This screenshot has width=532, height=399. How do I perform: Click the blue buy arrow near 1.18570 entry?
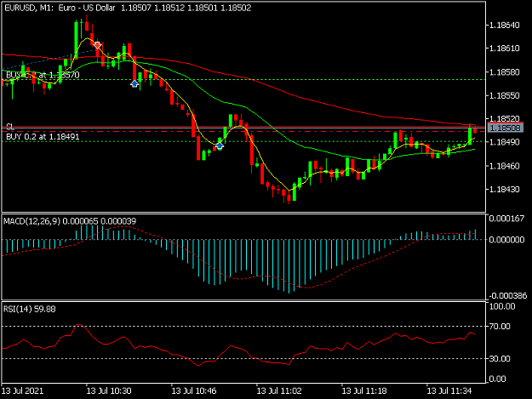click(134, 83)
